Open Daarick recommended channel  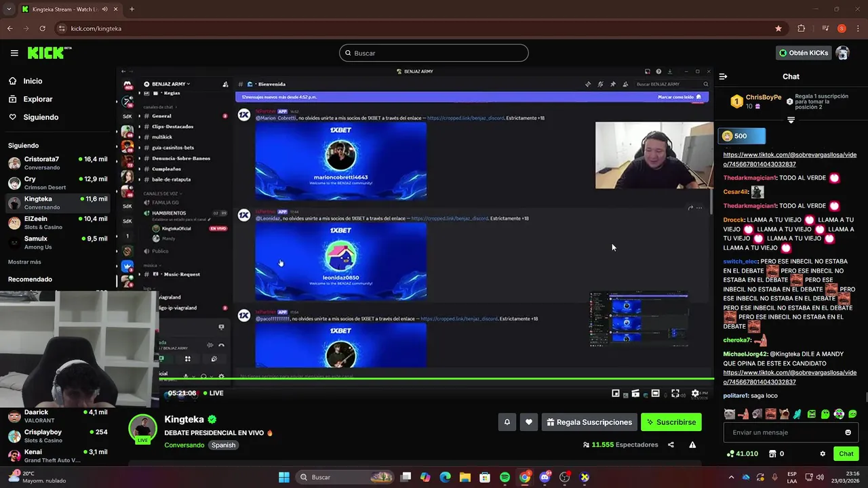pos(58,415)
